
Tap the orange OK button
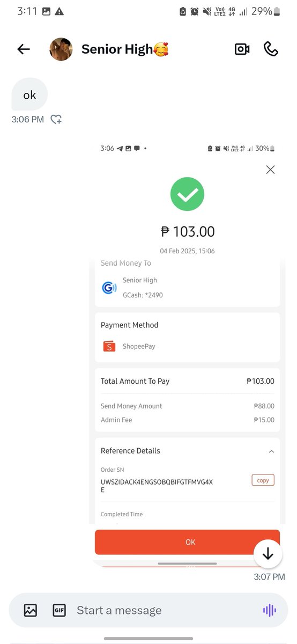(x=187, y=542)
